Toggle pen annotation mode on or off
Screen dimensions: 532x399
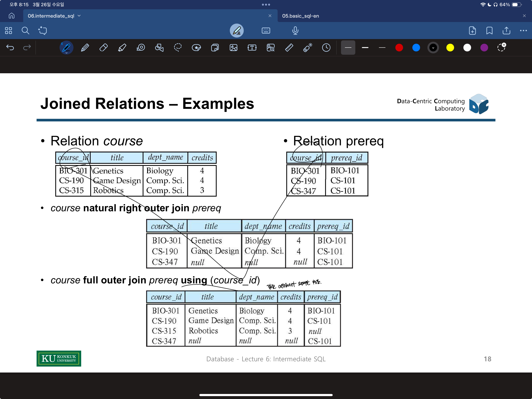tap(237, 31)
